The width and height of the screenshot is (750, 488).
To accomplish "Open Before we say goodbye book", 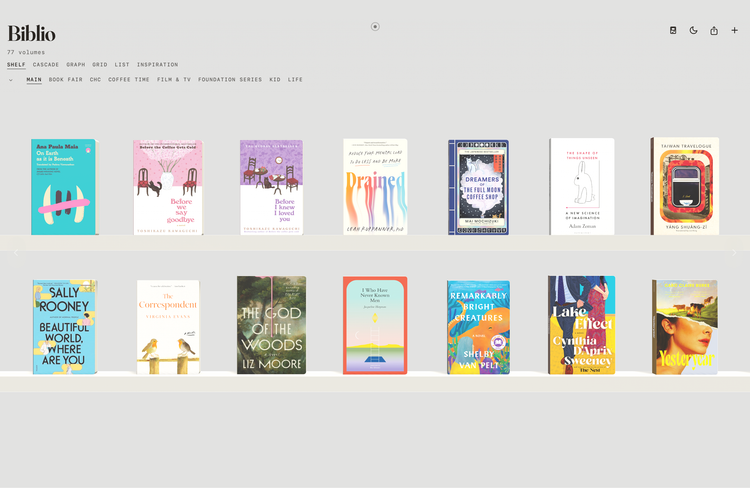I will [x=168, y=188].
